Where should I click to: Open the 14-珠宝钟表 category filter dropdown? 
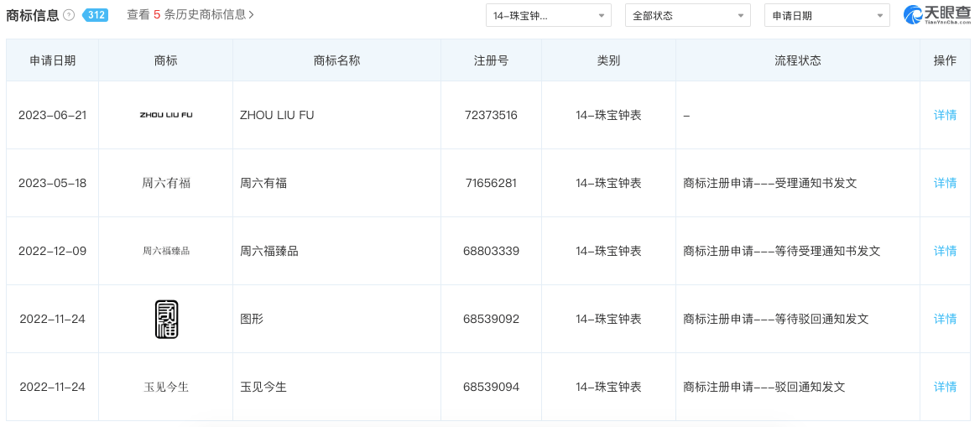tap(549, 16)
